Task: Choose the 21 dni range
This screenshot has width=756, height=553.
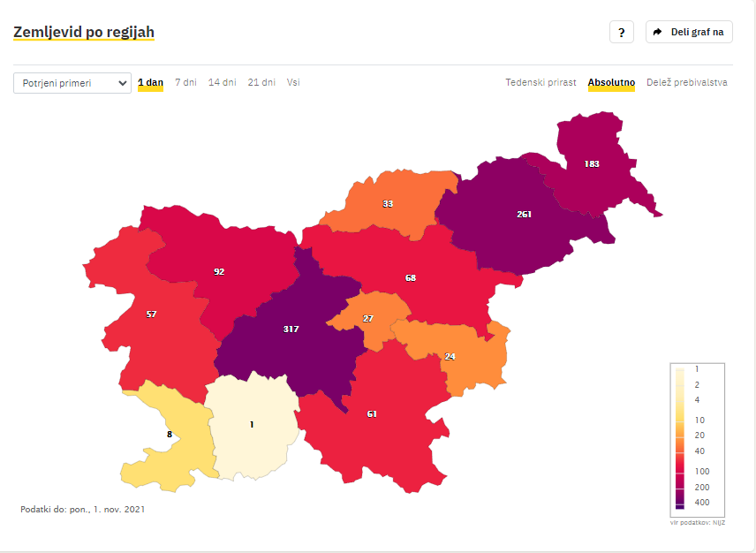Action: 261,82
